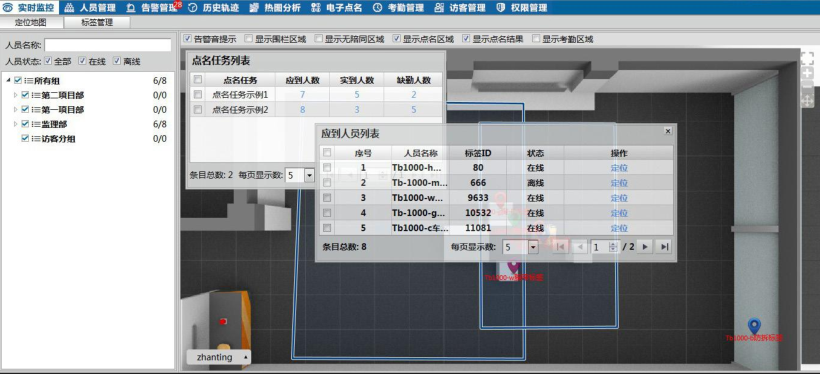The width and height of the screenshot is (820, 375).
Task: Disable the 告警音提示 checkbox
Action: pos(188,39)
